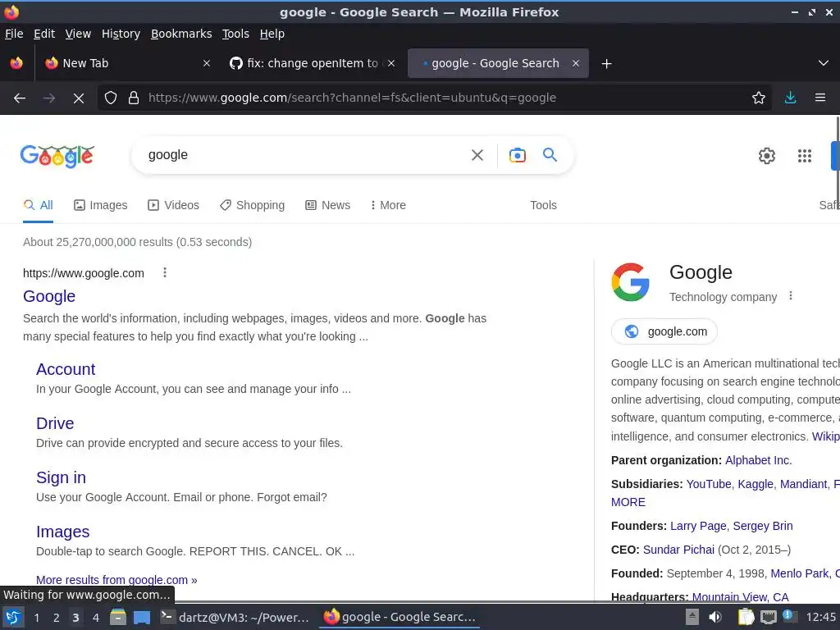Open the Larry Page link

(x=698, y=526)
